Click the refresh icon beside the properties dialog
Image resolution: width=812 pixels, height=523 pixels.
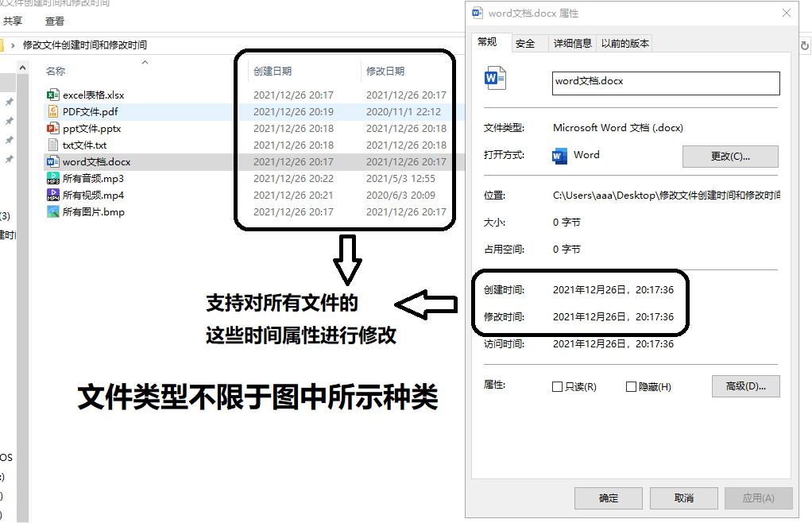pos(804,45)
